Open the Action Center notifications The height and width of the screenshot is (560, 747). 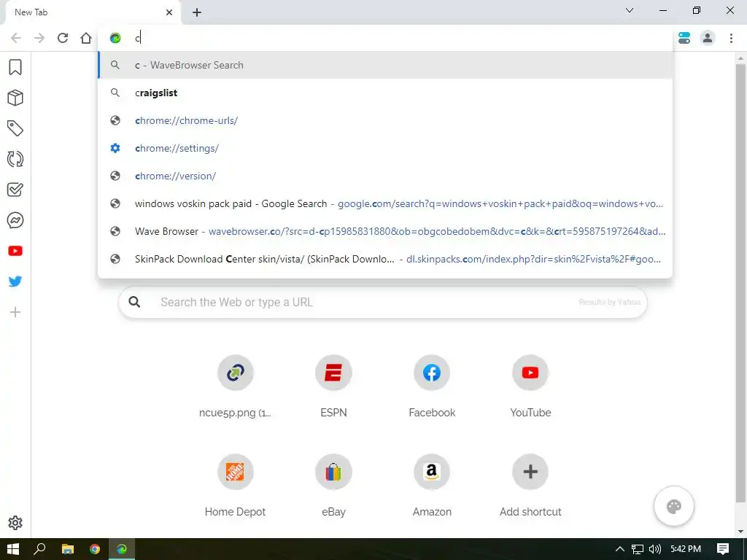(x=723, y=549)
